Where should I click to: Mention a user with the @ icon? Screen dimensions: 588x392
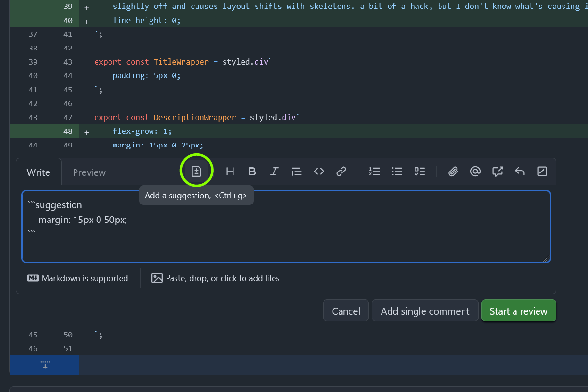(x=475, y=171)
